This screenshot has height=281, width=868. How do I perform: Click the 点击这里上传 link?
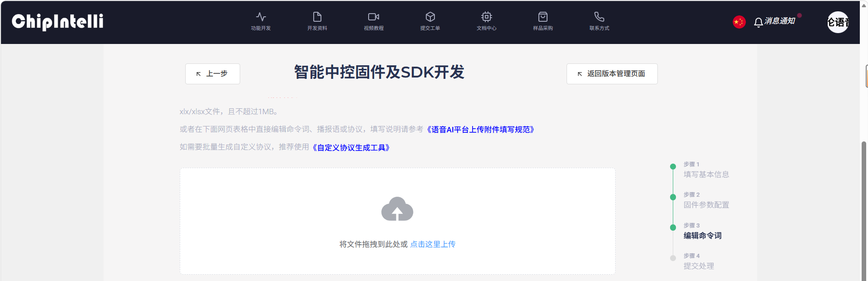pyautogui.click(x=433, y=244)
